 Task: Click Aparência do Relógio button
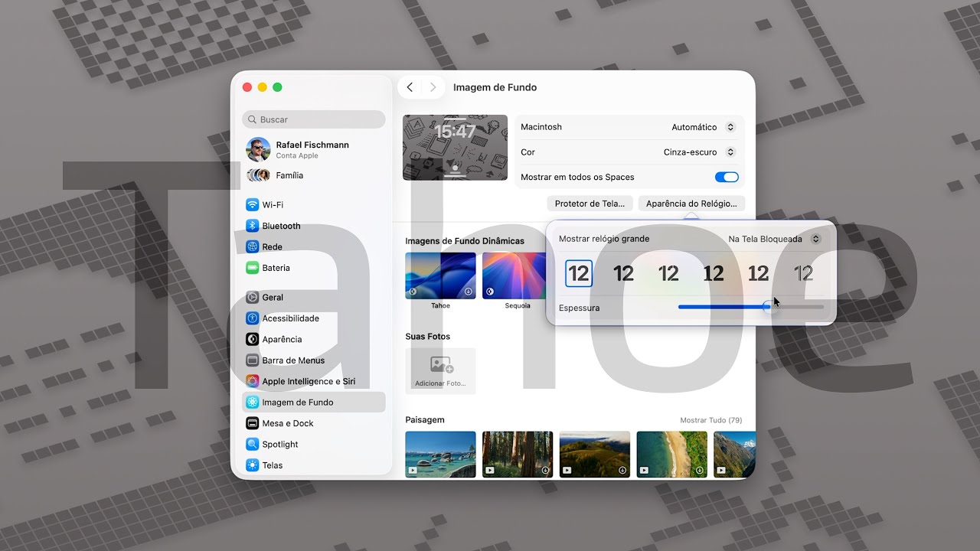pos(691,204)
